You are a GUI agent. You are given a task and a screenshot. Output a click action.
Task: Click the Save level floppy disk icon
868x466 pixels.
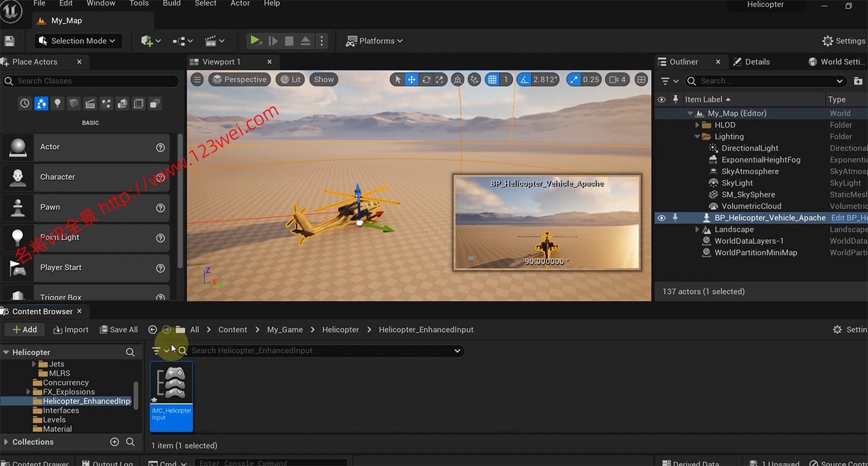(9, 41)
